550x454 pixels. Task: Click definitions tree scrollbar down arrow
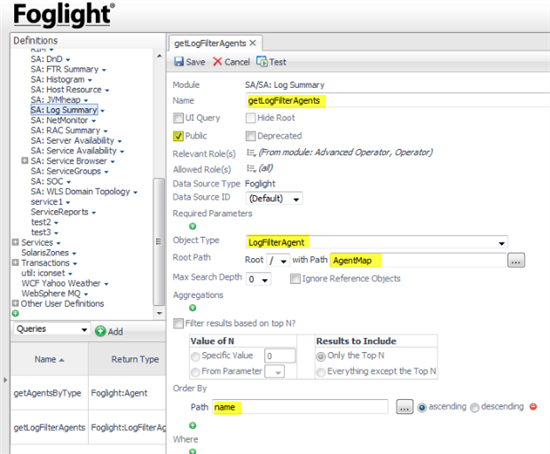pos(159,313)
